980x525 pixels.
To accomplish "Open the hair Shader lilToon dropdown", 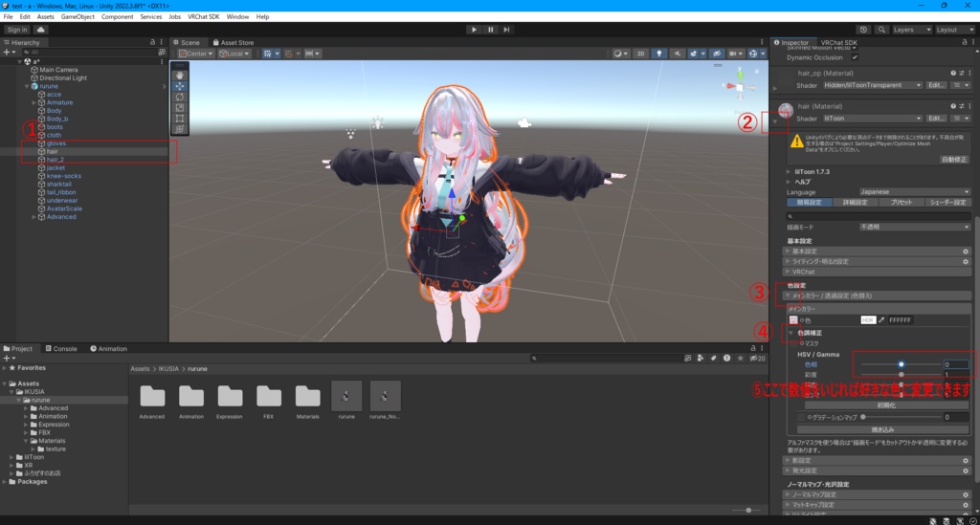I will (x=873, y=118).
